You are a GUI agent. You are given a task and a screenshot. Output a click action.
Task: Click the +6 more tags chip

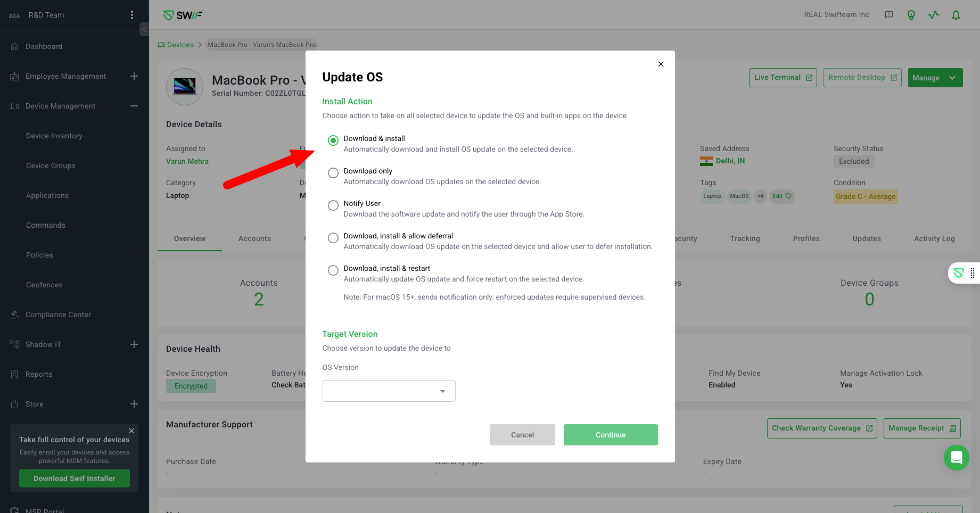pyautogui.click(x=761, y=196)
